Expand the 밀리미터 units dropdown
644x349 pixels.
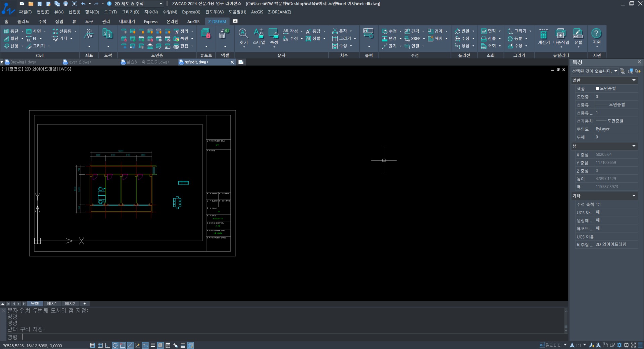point(565,345)
